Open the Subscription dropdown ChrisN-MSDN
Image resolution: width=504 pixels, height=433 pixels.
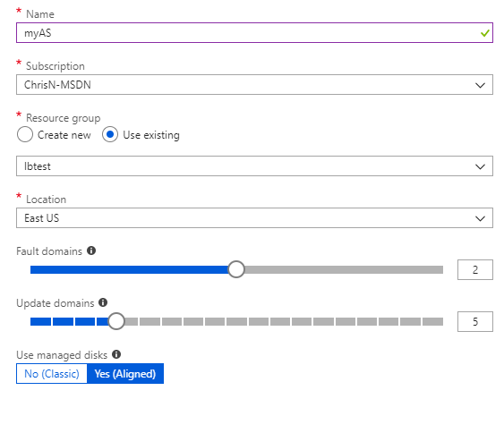pyautogui.click(x=254, y=85)
